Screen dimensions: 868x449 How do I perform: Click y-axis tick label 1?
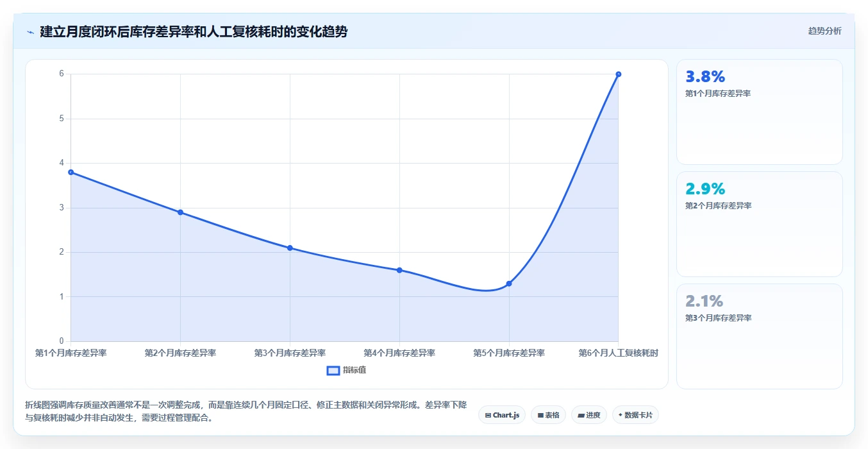(62, 297)
